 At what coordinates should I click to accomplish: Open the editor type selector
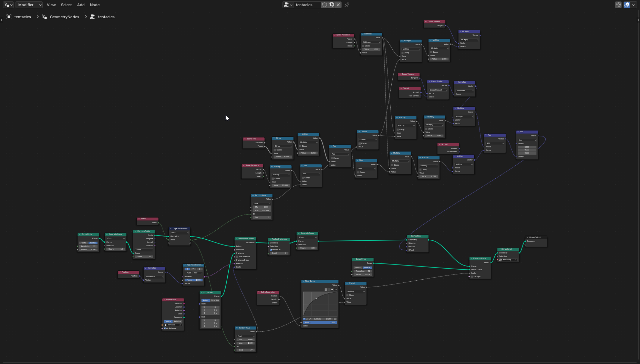pos(8,5)
